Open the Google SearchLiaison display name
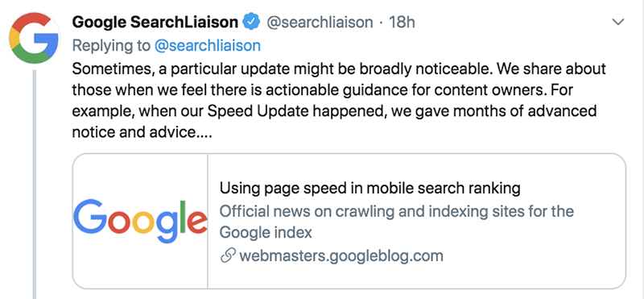This screenshot has width=644, height=299. coord(155,23)
